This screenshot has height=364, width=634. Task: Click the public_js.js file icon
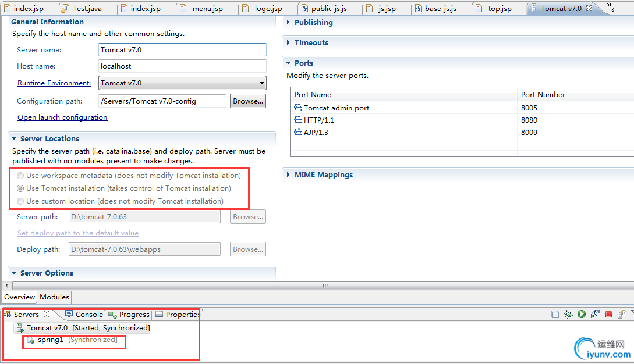coord(304,9)
